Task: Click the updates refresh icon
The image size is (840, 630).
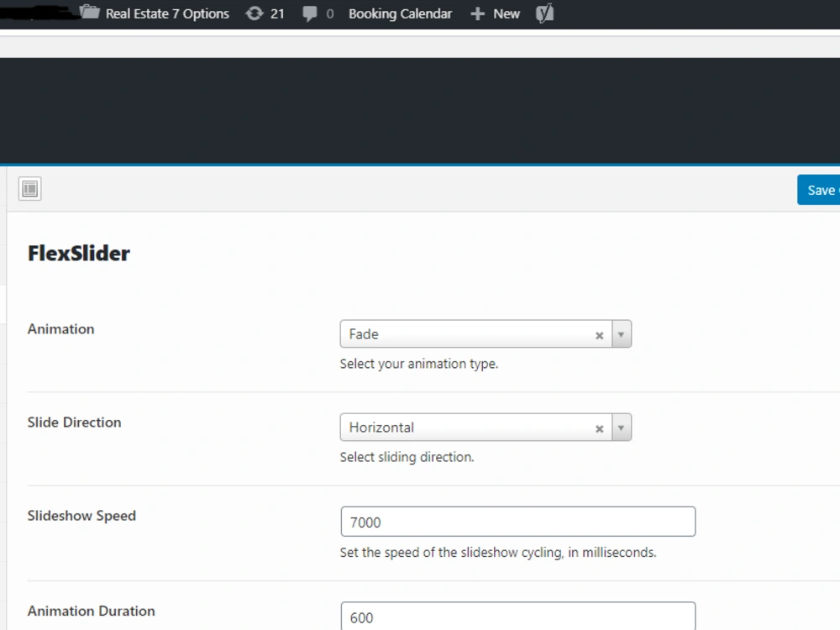Action: pyautogui.click(x=255, y=13)
